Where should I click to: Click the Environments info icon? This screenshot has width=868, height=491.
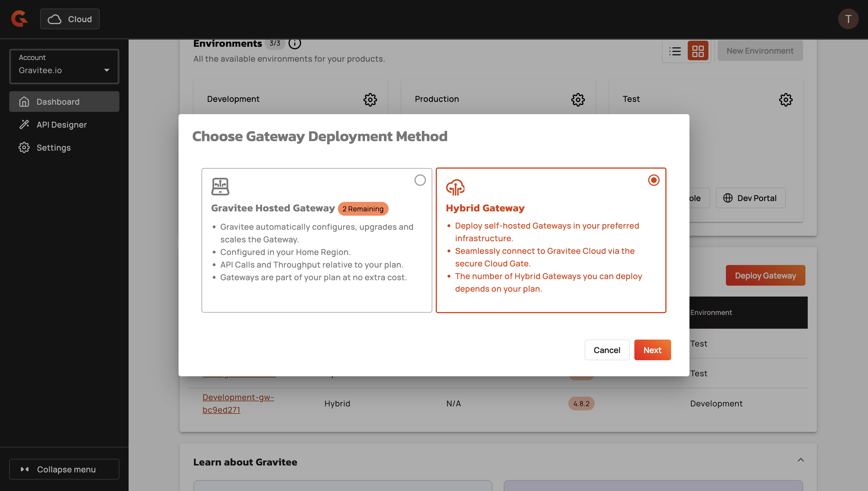(294, 43)
